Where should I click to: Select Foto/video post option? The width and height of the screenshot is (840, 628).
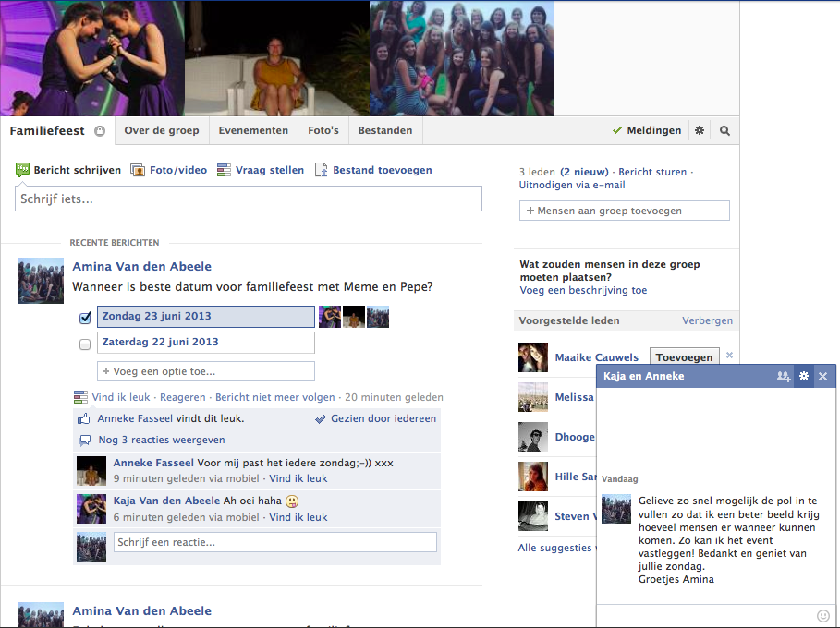pyautogui.click(x=169, y=170)
